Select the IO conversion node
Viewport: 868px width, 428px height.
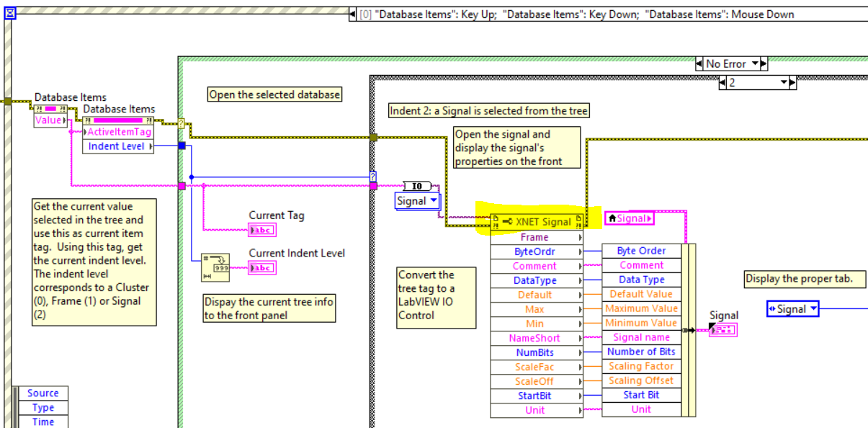point(417,186)
